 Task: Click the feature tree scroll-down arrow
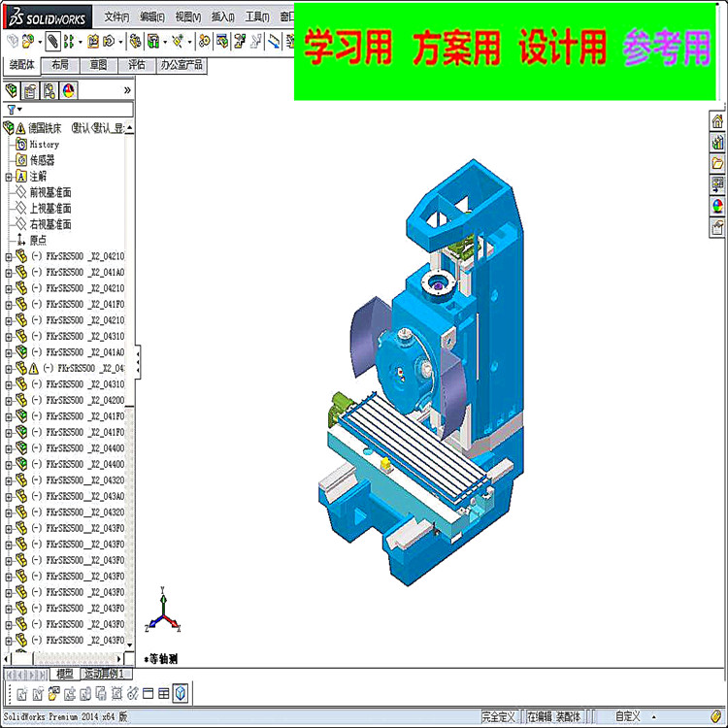129,645
